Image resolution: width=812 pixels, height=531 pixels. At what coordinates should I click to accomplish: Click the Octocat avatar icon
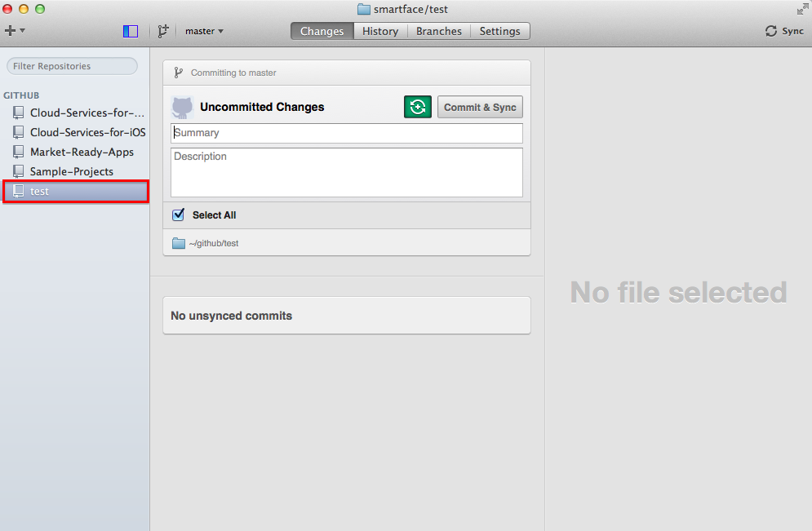tap(182, 107)
